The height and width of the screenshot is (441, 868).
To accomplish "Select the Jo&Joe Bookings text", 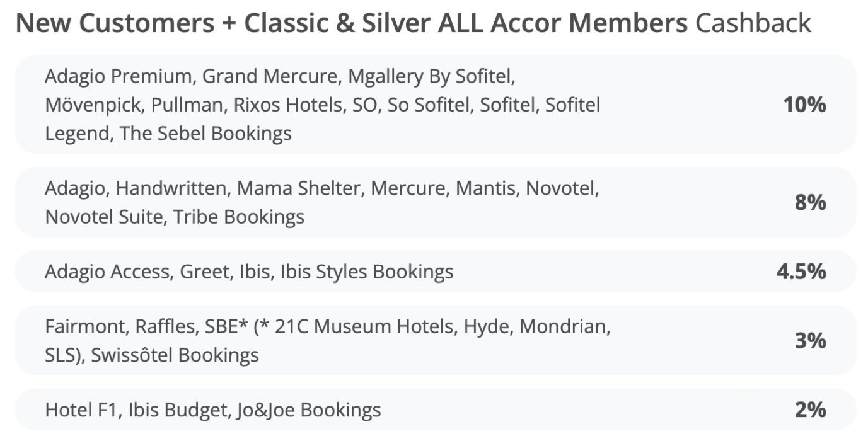I will point(310,411).
